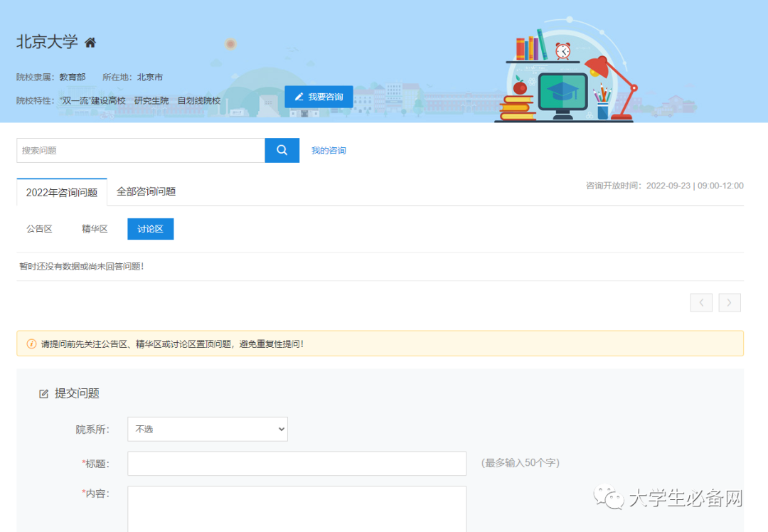Click the 教育部 affiliation text
The image size is (768, 532).
point(73,77)
